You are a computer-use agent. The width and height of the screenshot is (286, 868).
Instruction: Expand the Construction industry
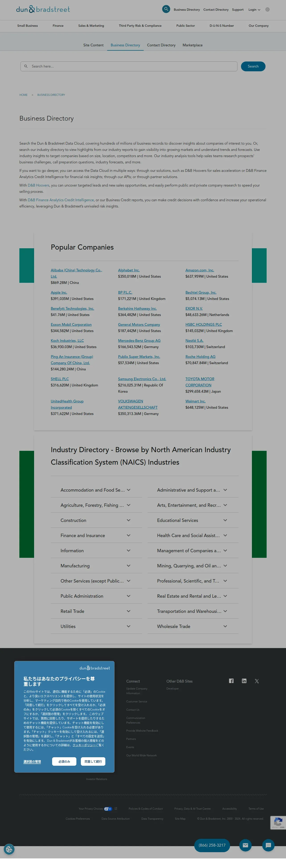96,520
